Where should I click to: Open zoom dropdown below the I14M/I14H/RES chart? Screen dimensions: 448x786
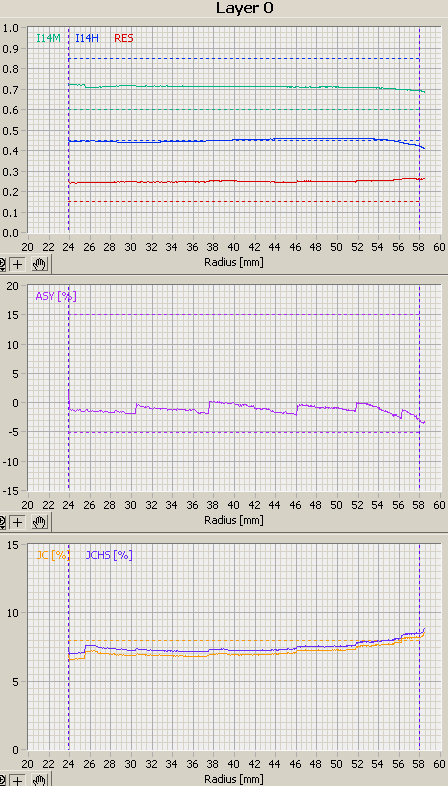click(3, 264)
